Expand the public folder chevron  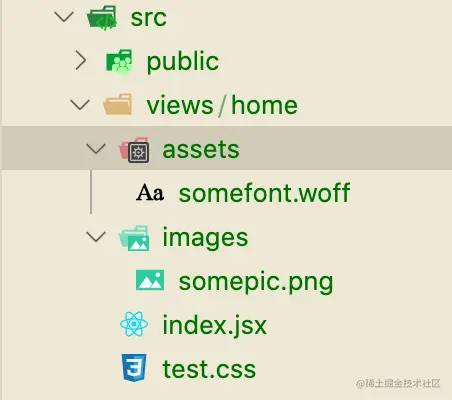pyautogui.click(x=80, y=60)
